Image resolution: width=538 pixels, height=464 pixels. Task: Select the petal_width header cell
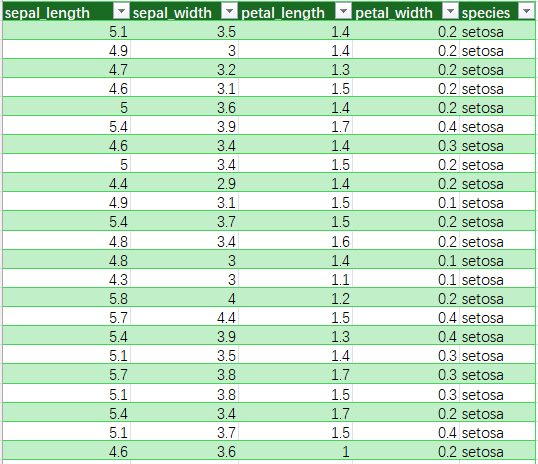point(406,12)
